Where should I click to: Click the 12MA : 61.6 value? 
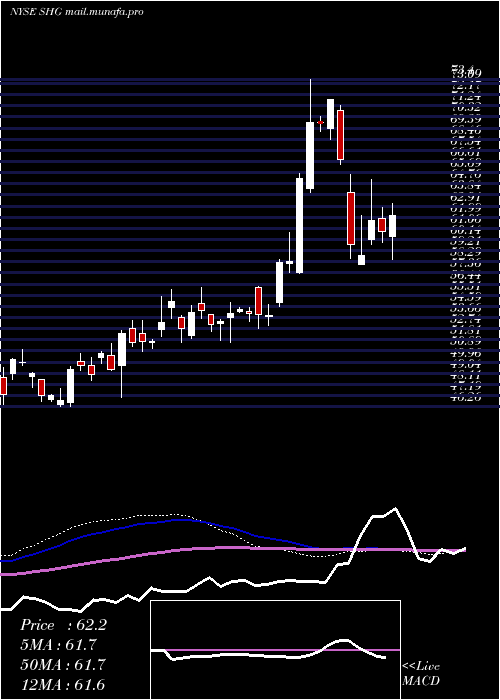pyautogui.click(x=63, y=684)
